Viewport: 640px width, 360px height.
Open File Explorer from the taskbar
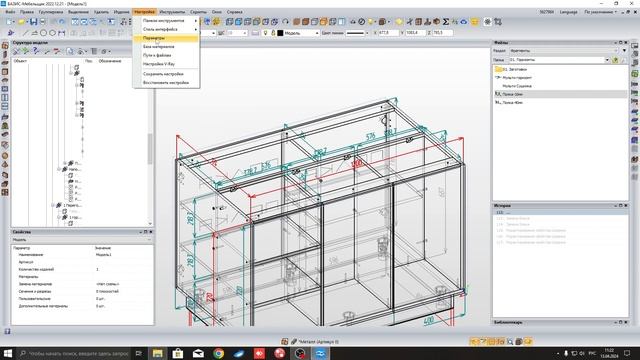tap(158, 353)
